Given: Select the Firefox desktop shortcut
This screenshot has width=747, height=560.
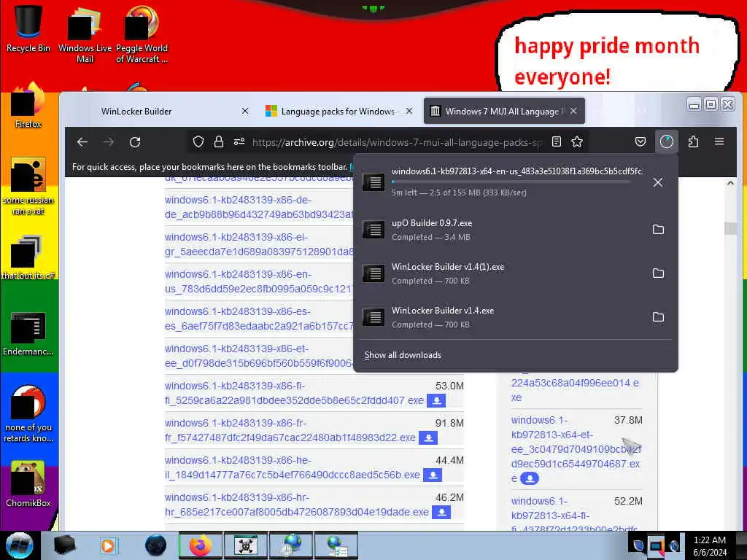Looking at the screenshot, I should (28, 106).
